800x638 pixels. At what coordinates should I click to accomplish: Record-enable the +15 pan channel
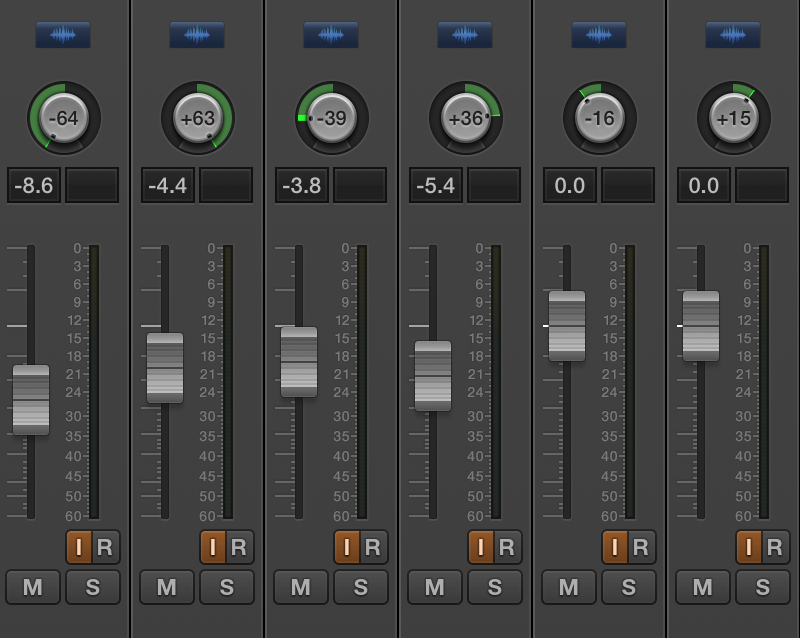click(776, 547)
